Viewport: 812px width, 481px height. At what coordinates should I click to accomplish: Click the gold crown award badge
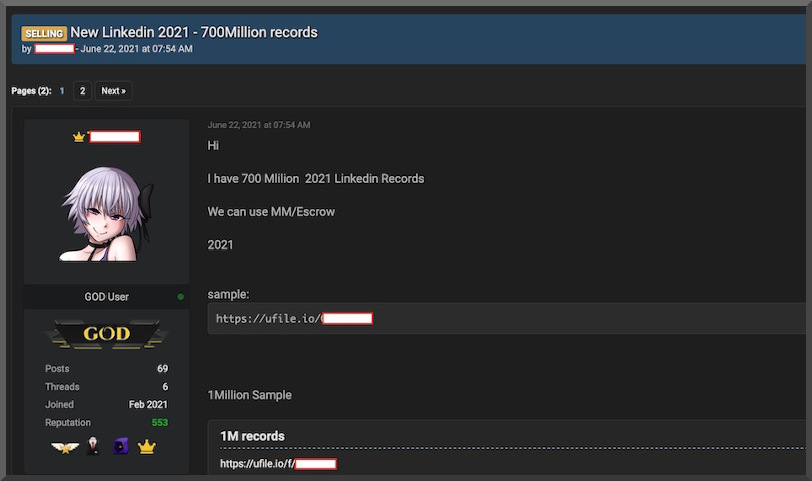click(x=147, y=447)
